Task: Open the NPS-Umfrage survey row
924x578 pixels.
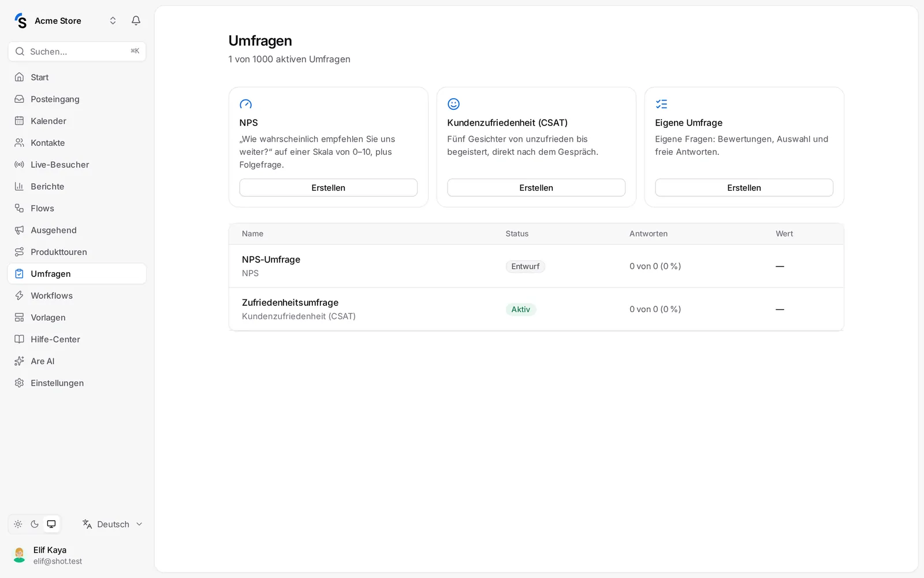Action: click(x=536, y=266)
